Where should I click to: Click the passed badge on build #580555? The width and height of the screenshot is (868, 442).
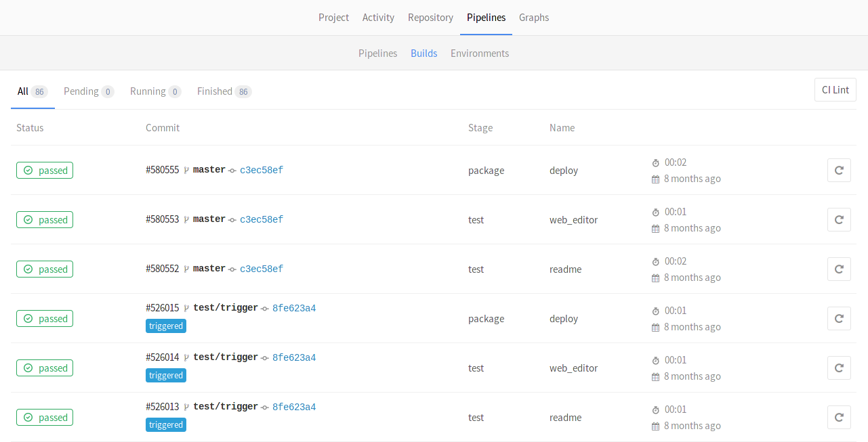[45, 170]
